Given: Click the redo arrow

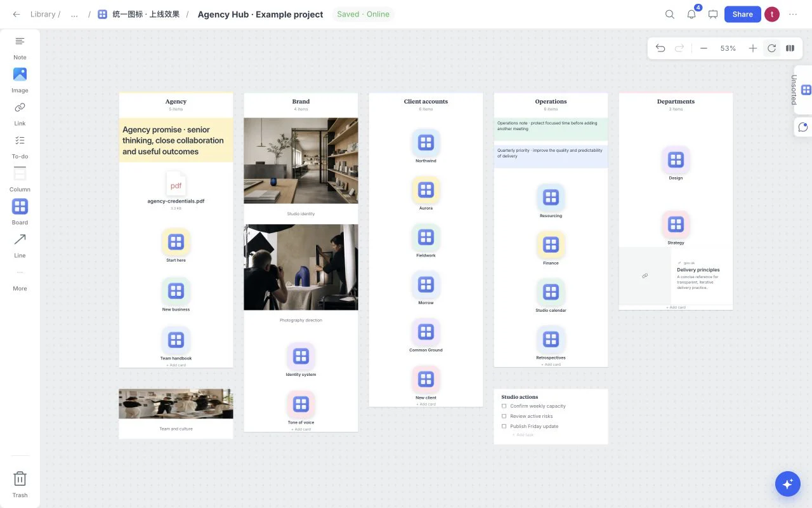Looking at the screenshot, I should [679, 48].
